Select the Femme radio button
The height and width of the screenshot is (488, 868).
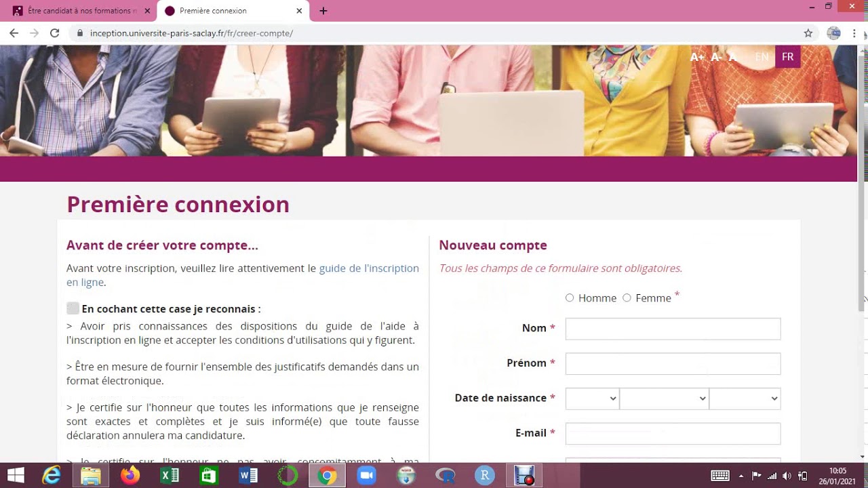click(x=627, y=298)
